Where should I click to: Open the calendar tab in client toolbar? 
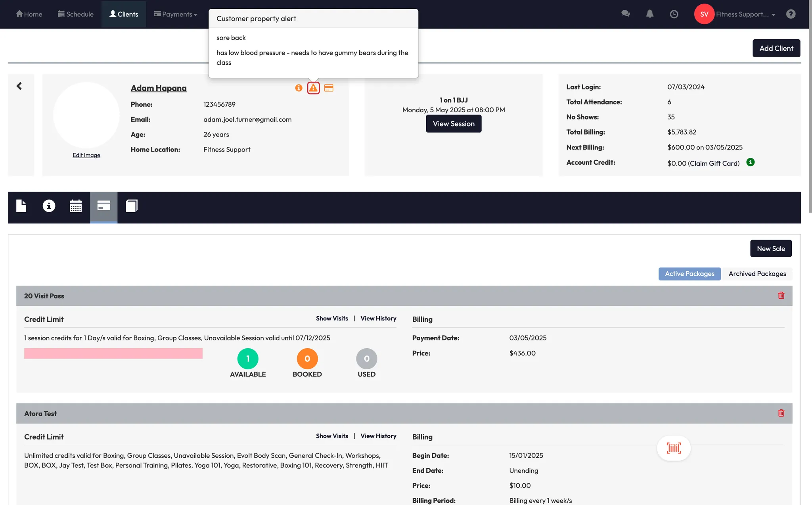click(76, 206)
